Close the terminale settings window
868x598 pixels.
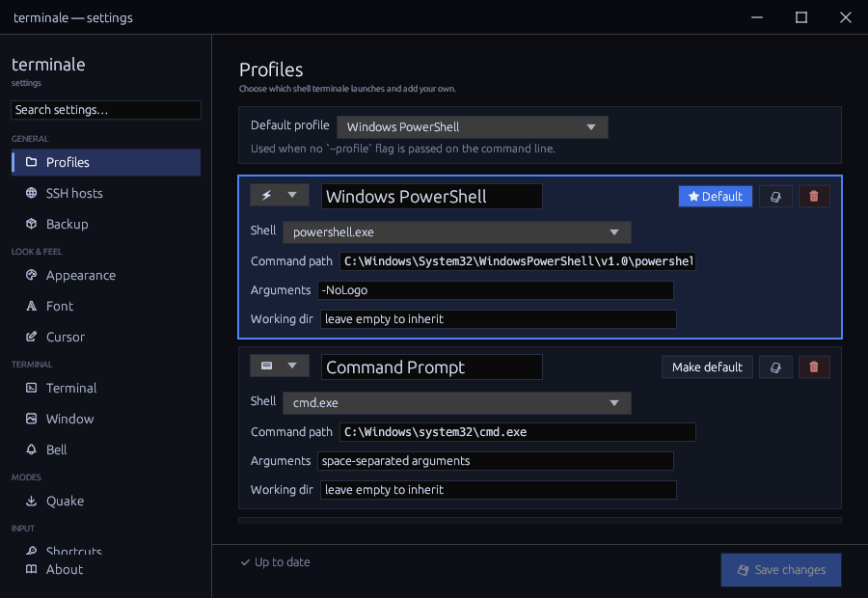[845, 17]
